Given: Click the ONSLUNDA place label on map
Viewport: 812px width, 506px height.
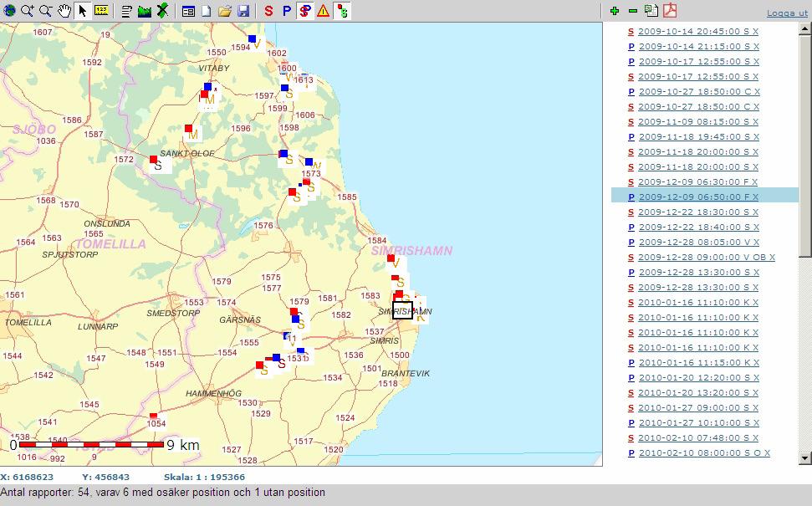Looking at the screenshot, I should coord(107,224).
